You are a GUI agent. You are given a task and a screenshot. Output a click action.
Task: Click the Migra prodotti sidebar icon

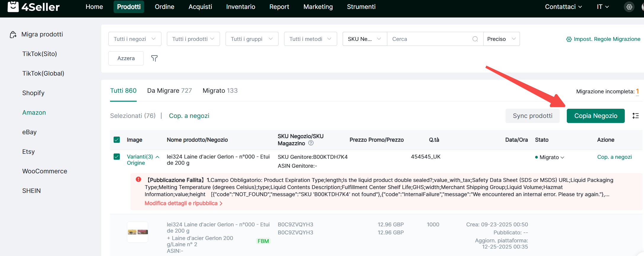tap(13, 35)
